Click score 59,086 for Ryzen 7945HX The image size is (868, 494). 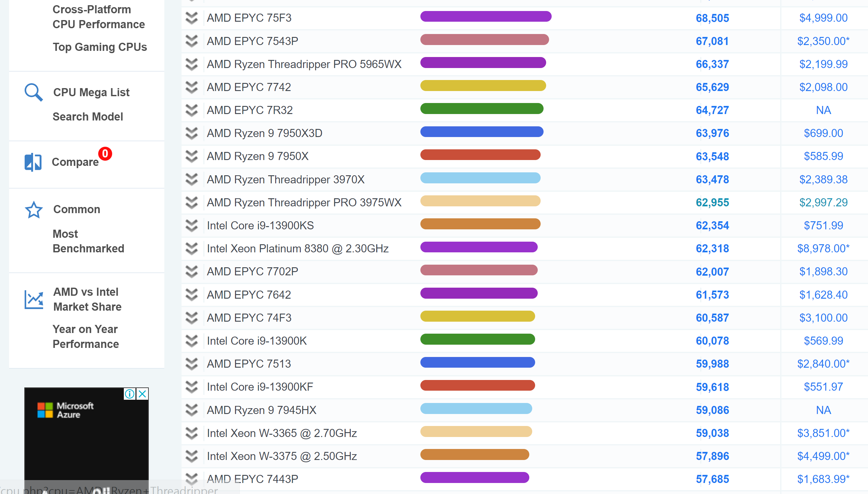click(712, 410)
